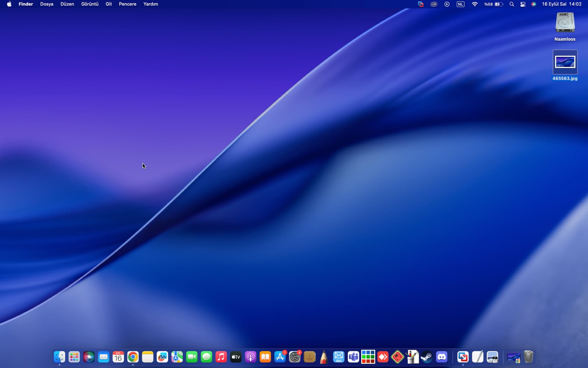
Task: Open the Freeform app in Dock
Action: (x=162, y=357)
